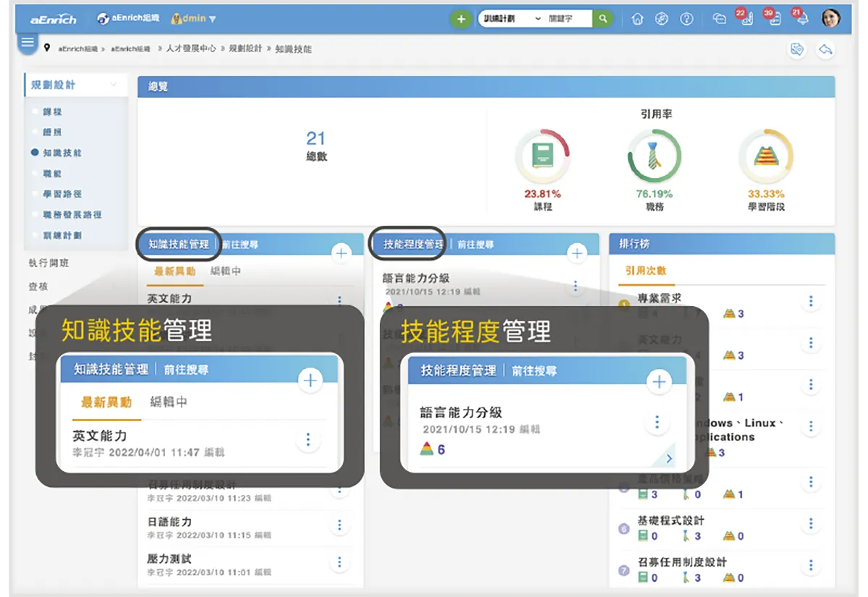The height and width of the screenshot is (597, 868).
Task: Open the notification icon with 39 badge
Action: click(x=776, y=20)
